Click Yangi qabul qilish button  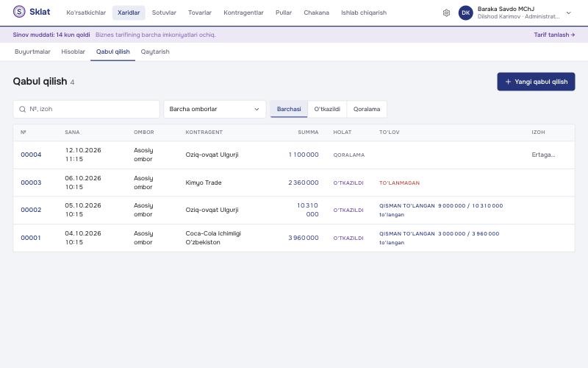536,82
